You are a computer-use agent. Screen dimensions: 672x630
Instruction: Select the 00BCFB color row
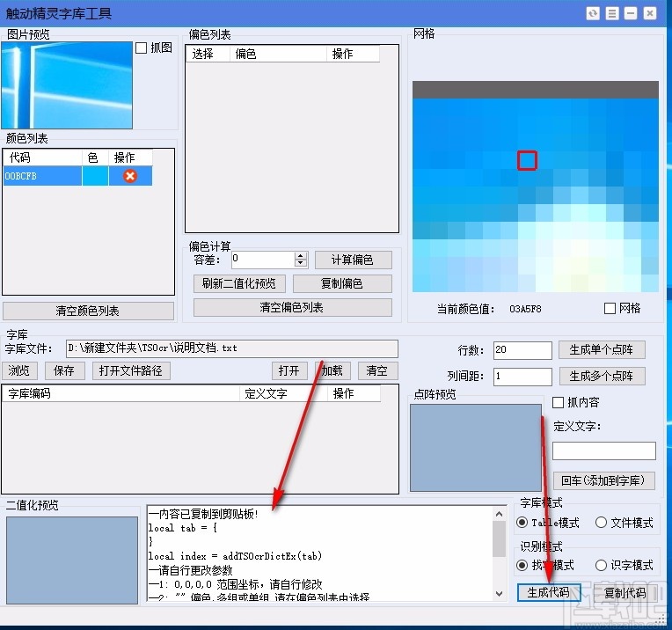pos(77,176)
